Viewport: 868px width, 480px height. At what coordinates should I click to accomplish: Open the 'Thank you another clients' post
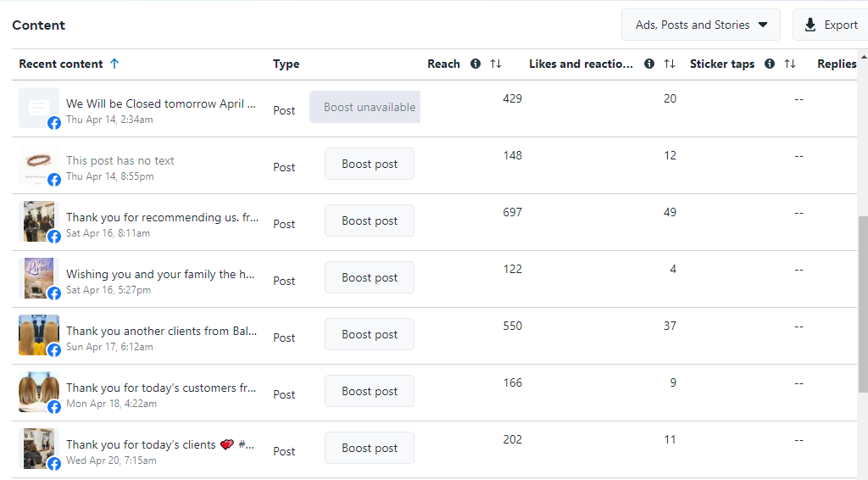(x=161, y=331)
